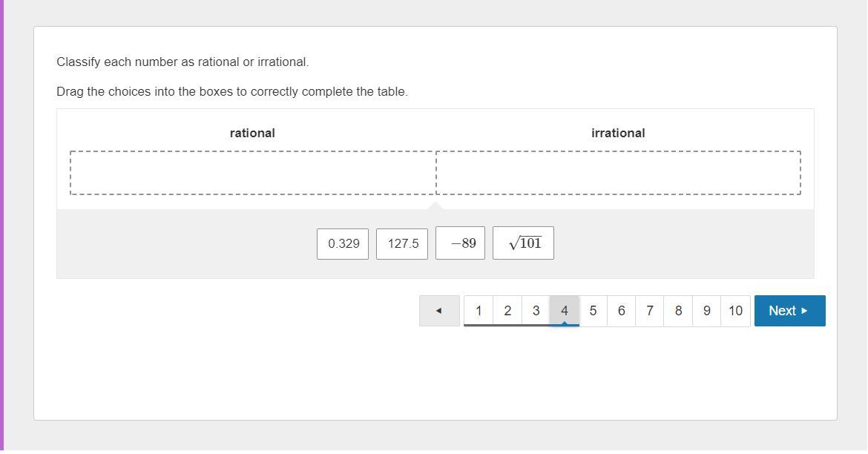Pick the −89 choice tile
868x454 pixels.
[460, 243]
